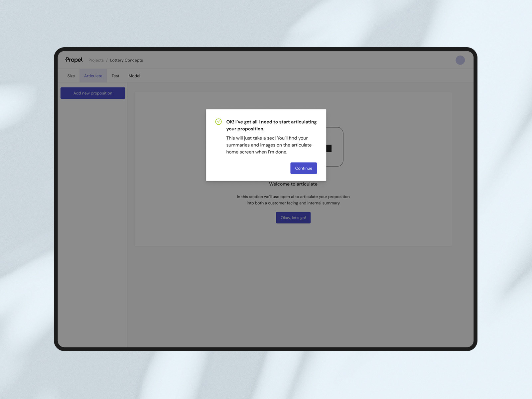Click the black square in illustration
The image size is (532, 399).
(329, 148)
